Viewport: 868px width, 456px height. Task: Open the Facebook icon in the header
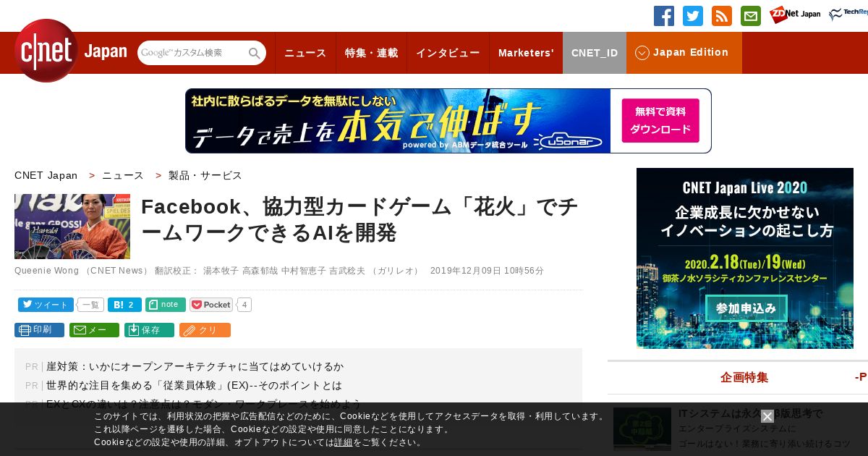664,16
